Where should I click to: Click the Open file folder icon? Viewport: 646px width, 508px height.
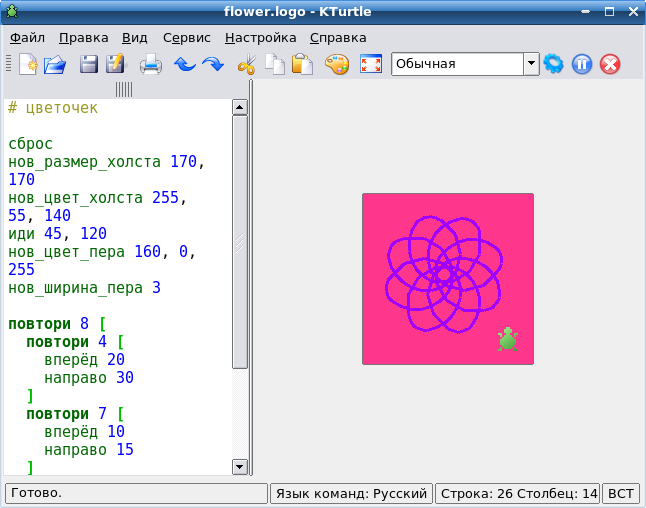(x=55, y=64)
